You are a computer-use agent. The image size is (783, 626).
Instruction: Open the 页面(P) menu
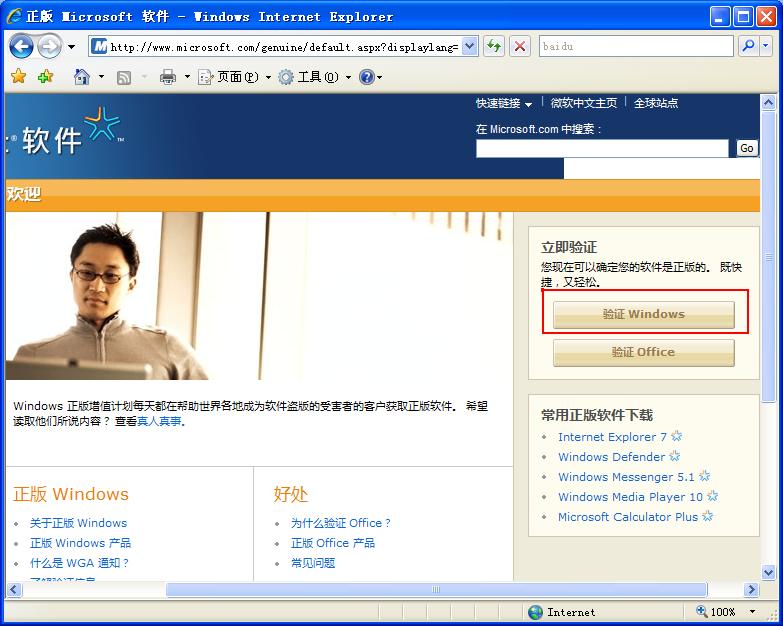click(x=238, y=77)
